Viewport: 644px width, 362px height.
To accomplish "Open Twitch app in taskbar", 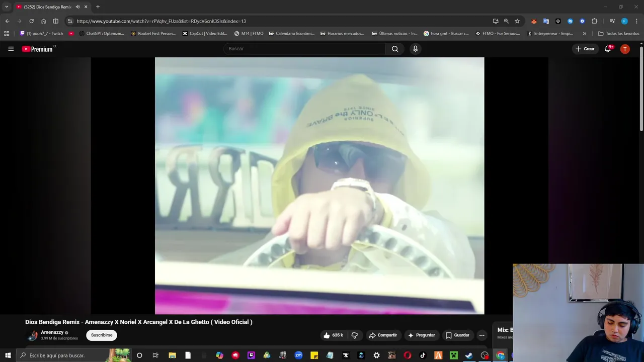I will point(251,355).
